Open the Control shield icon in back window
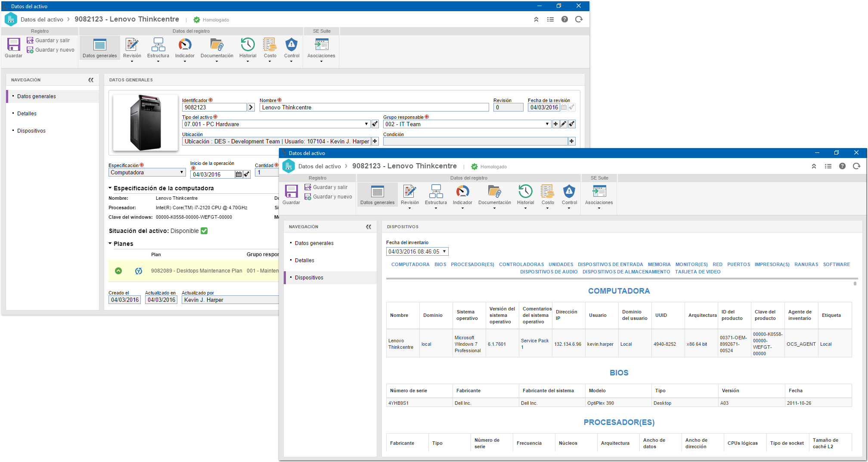Image resolution: width=868 pixels, height=462 pixels. pos(291,45)
